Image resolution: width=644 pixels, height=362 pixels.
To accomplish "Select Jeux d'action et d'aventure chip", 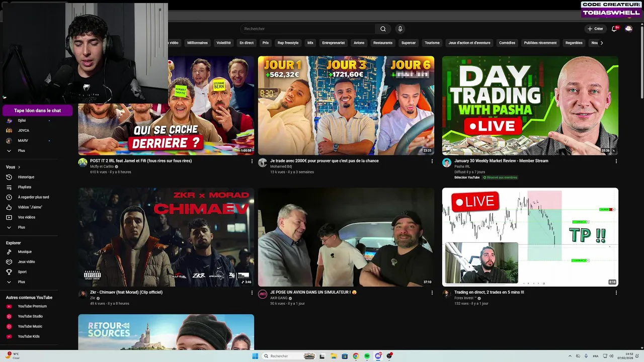I will (469, 43).
